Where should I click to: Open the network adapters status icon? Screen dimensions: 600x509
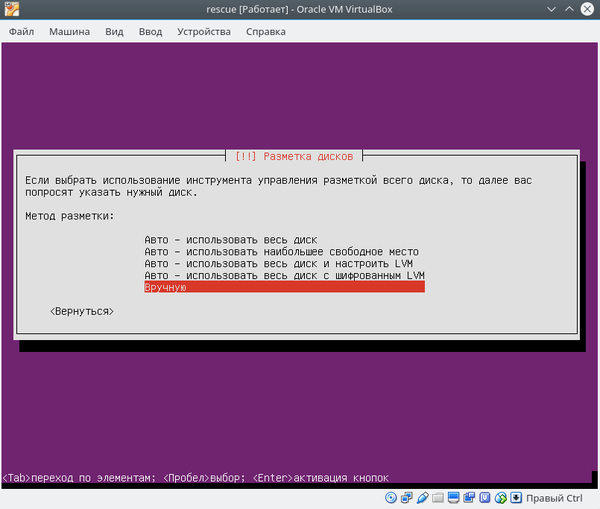406,498
